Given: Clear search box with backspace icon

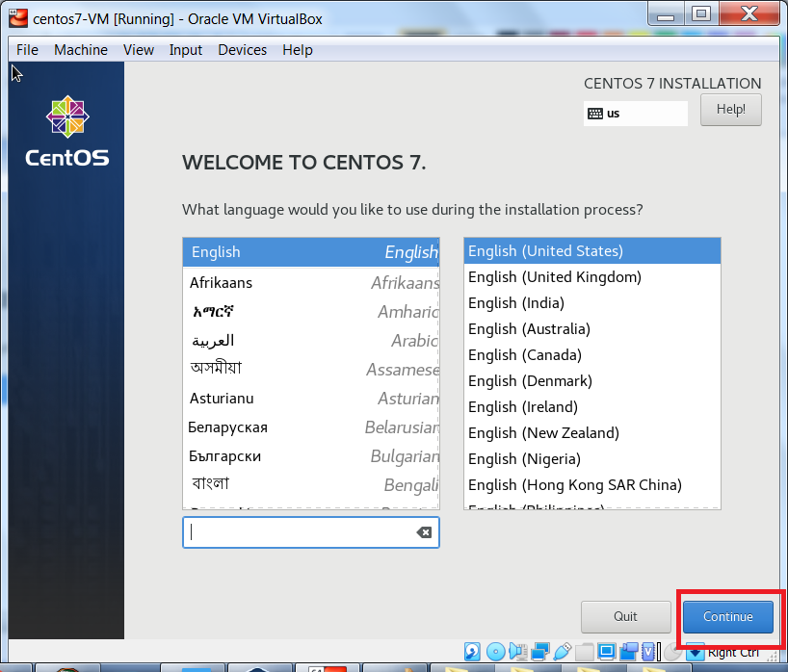Looking at the screenshot, I should (x=424, y=532).
